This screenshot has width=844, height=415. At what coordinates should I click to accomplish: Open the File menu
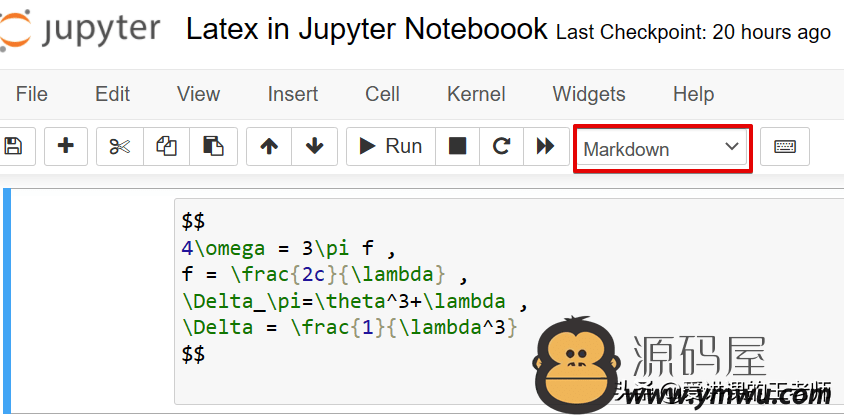pos(32,94)
